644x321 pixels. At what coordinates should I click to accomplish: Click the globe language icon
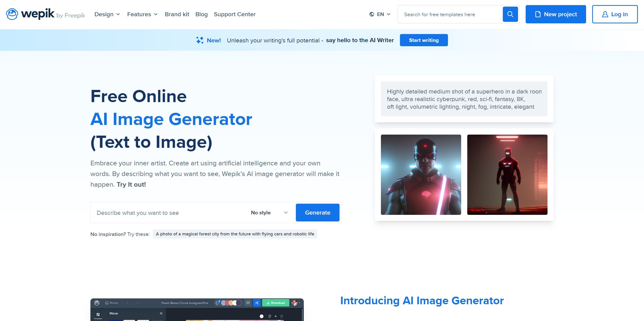[372, 14]
